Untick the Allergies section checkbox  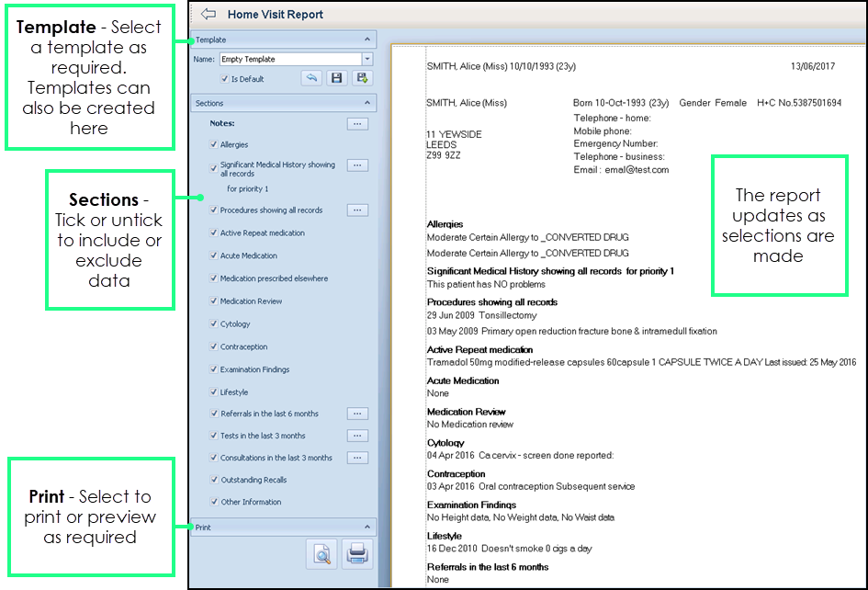pos(214,145)
